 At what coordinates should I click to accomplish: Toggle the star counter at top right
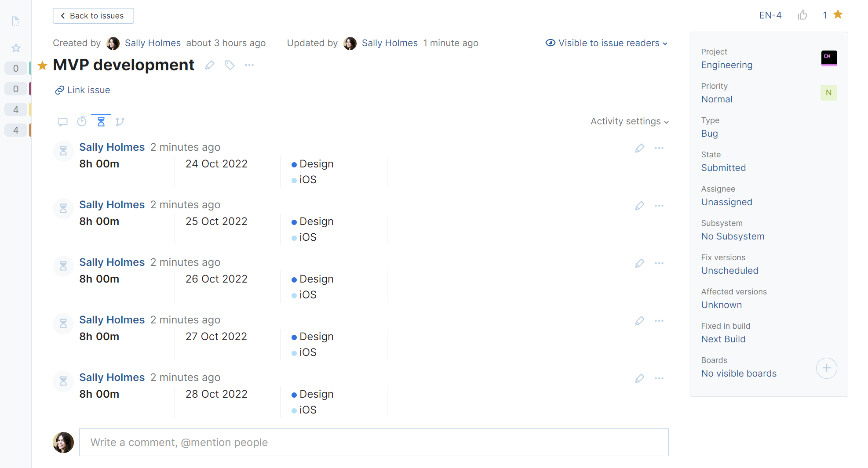(x=838, y=15)
